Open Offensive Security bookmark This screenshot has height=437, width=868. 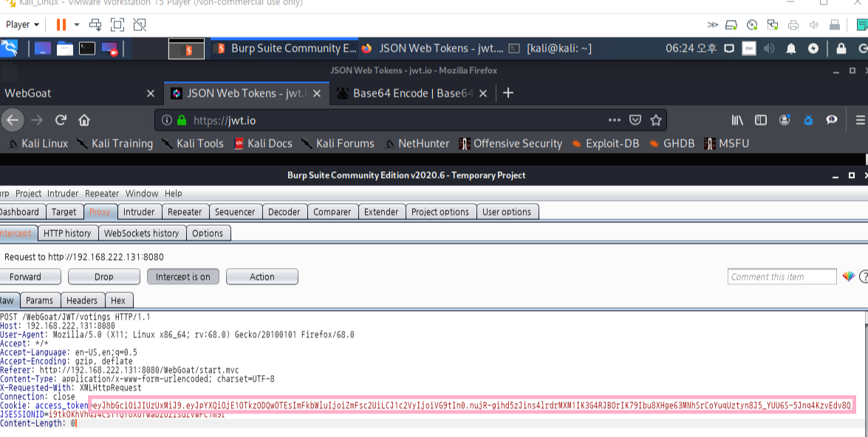point(510,144)
